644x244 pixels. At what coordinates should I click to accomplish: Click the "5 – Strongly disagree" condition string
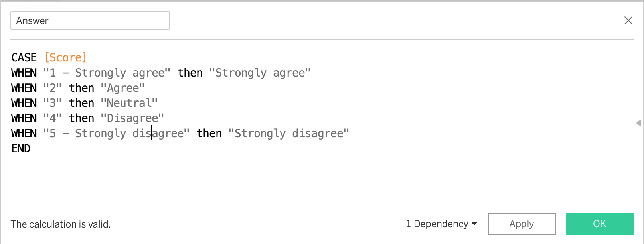point(116,133)
